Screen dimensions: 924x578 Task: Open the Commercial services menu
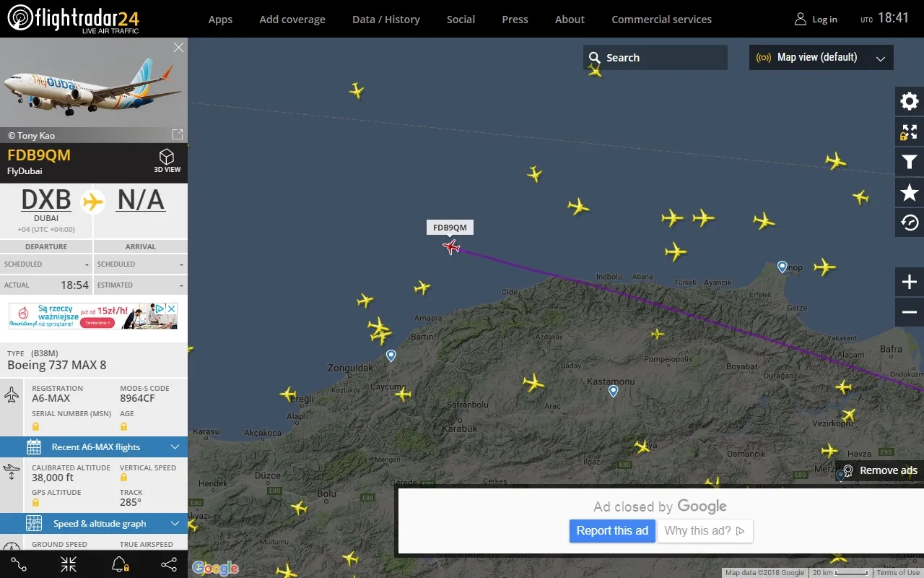(661, 20)
